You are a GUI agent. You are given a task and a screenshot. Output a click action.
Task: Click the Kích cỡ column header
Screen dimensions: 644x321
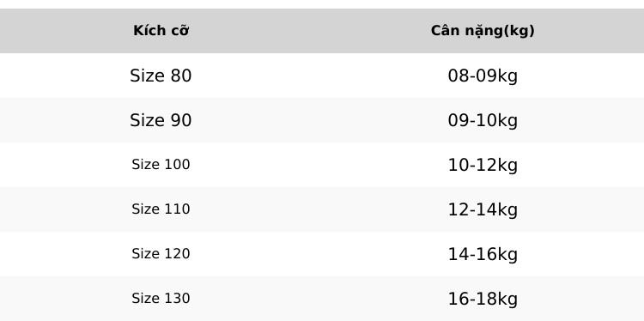click(x=161, y=31)
